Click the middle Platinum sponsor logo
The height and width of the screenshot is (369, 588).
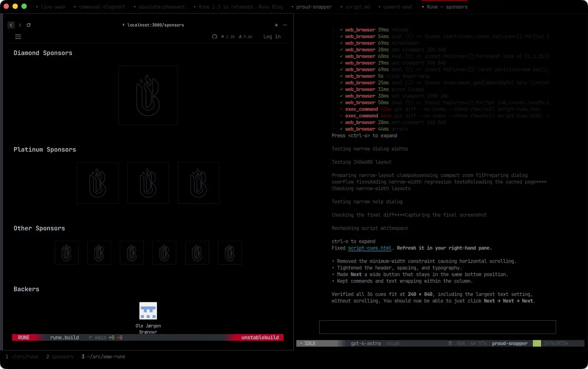click(148, 183)
